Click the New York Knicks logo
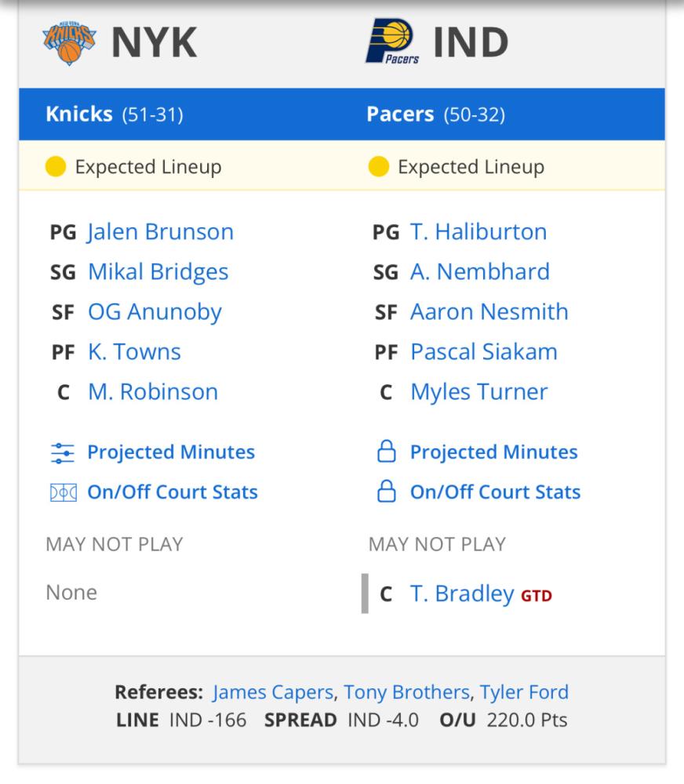This screenshot has width=684, height=784. (69, 43)
